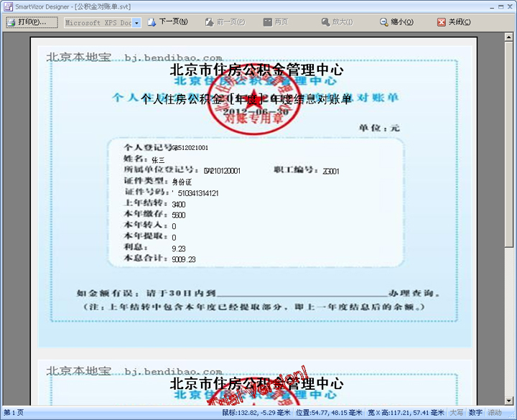Close the preview with 关闭 button
The height and width of the screenshot is (420, 517).
click(x=454, y=22)
